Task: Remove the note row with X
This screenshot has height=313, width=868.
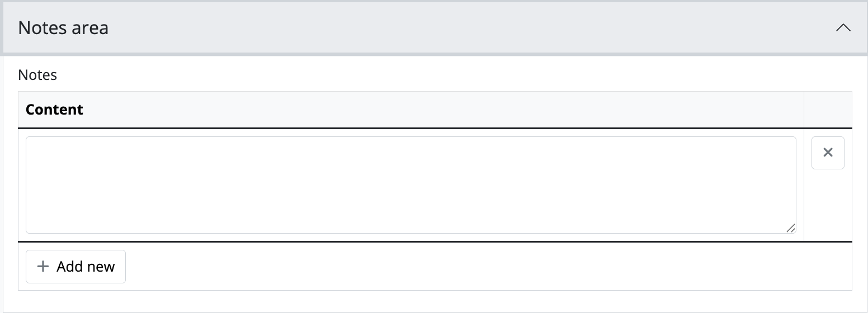Action: tap(828, 153)
